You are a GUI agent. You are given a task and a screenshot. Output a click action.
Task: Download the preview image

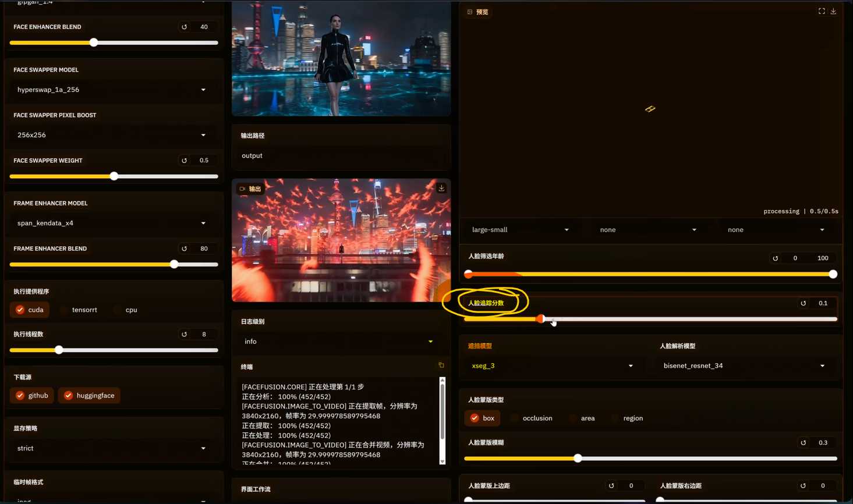(x=834, y=11)
